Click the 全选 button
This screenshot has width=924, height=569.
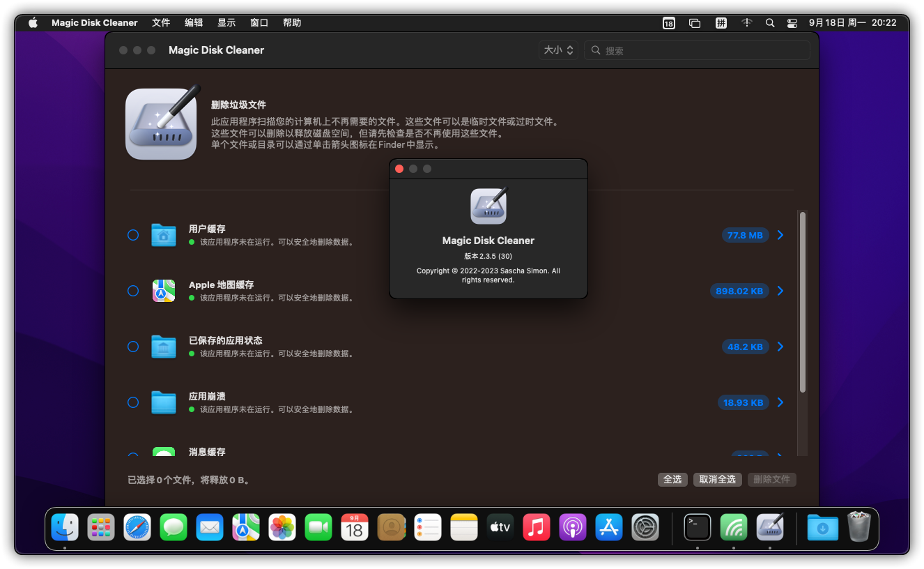pos(672,480)
